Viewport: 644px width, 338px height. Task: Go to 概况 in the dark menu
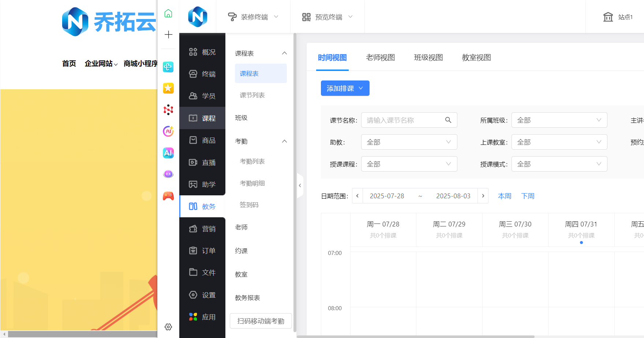click(202, 52)
